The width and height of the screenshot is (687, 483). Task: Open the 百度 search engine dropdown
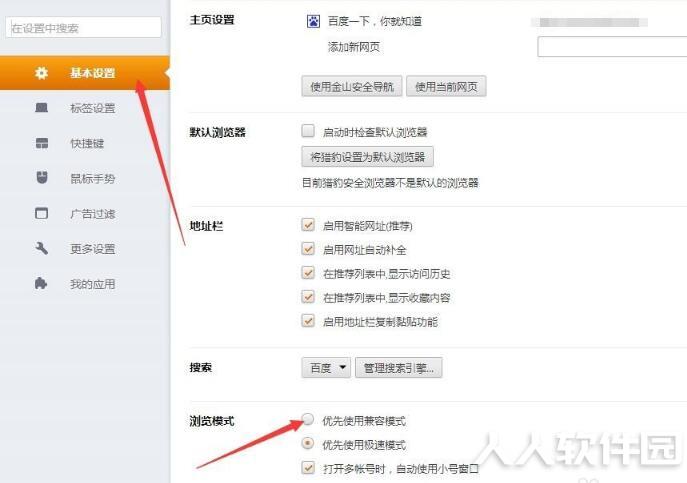[326, 367]
